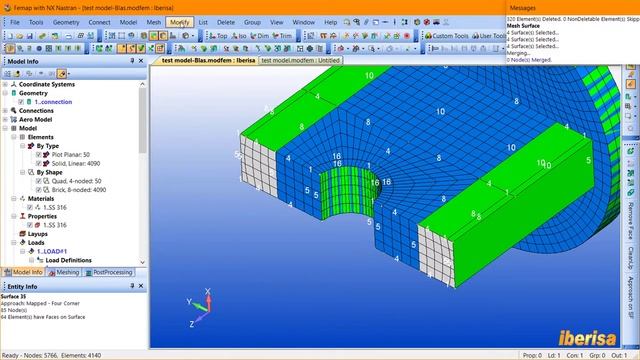Select Load Definitions tree item
This screenshot has width=640, height=360.
click(69, 260)
